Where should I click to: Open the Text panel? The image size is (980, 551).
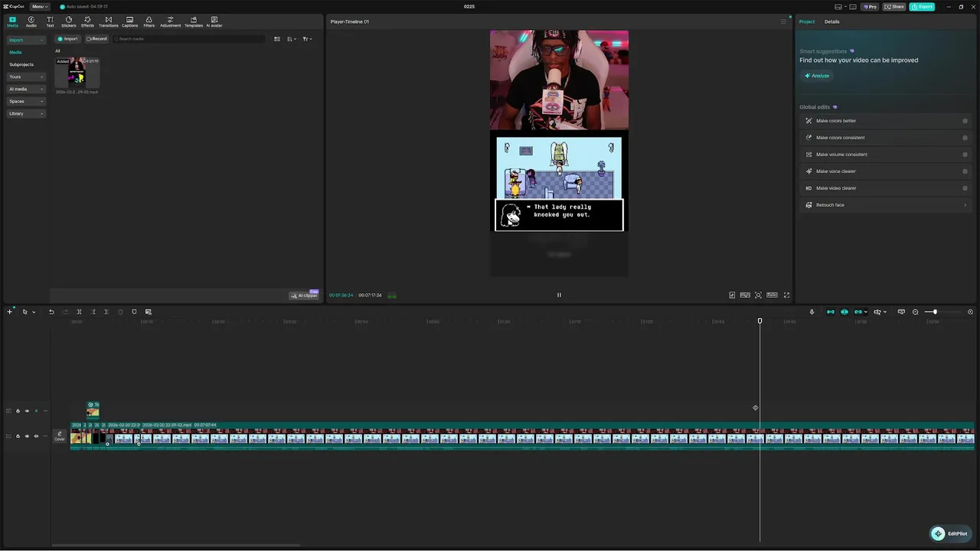50,21
